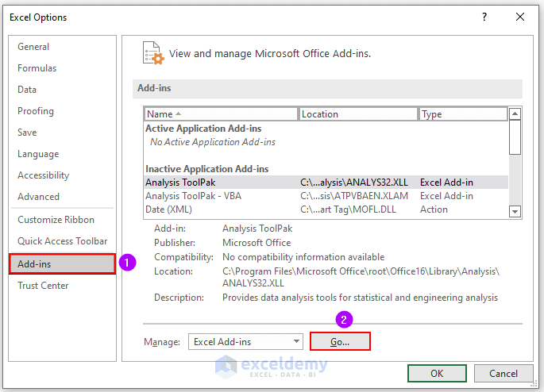Click the Go... button

point(340,342)
